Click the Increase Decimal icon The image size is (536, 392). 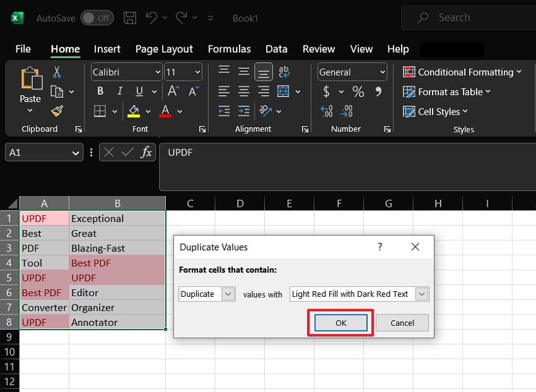[x=327, y=111]
